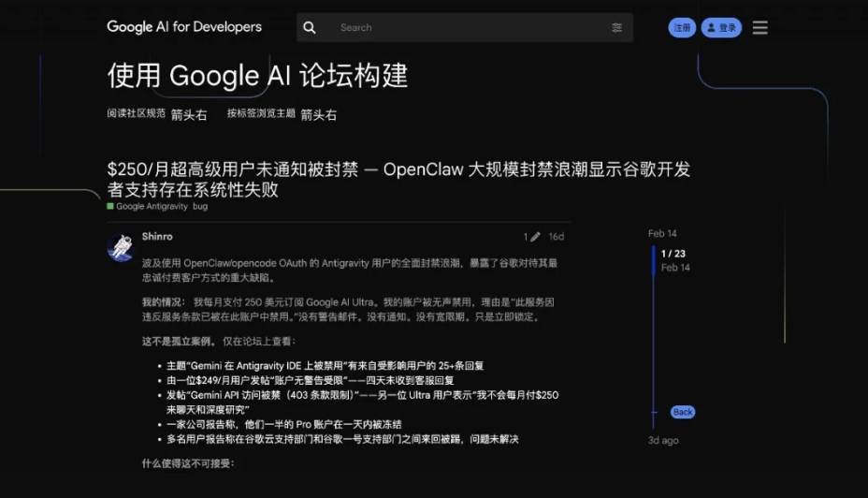Screen dimensions: 868x498
Task: Open 阅读社区规范 community guidelines link
Action: pyautogui.click(x=137, y=113)
